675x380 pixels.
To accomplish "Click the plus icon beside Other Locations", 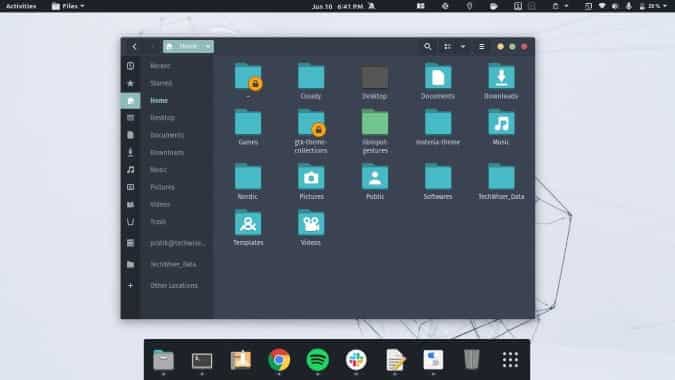I will (130, 285).
